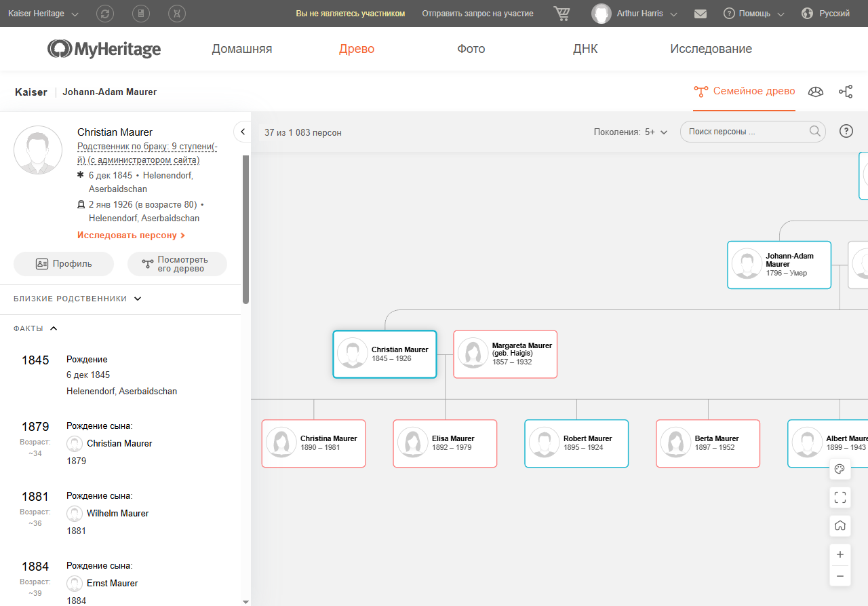This screenshot has width=868, height=606.
Task: Expand the Близкие родственники section
Action: tap(77, 299)
